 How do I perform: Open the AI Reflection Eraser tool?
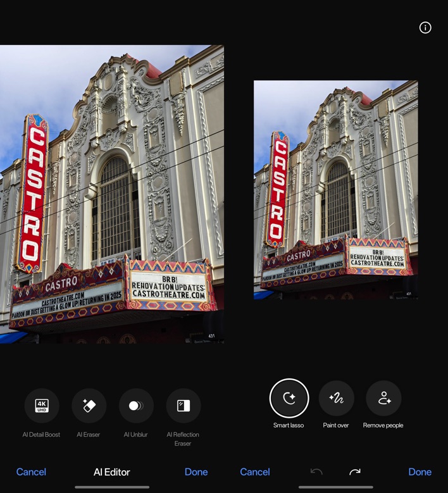pos(183,406)
